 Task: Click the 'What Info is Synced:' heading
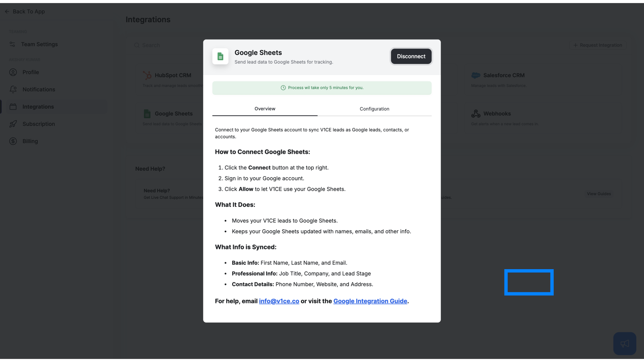click(246, 247)
